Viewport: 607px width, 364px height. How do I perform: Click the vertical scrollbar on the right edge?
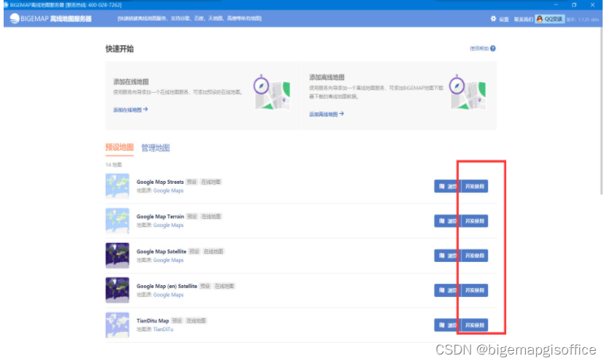(x=601, y=110)
